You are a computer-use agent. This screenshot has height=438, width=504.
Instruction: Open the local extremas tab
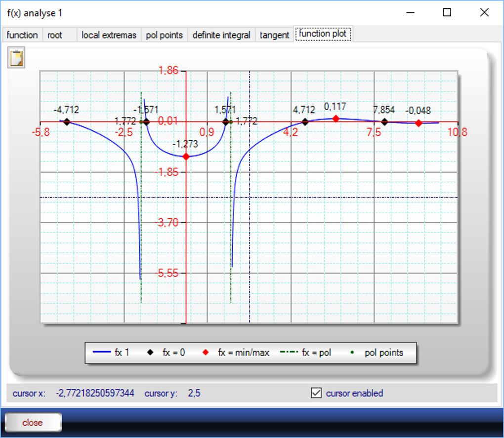[109, 35]
